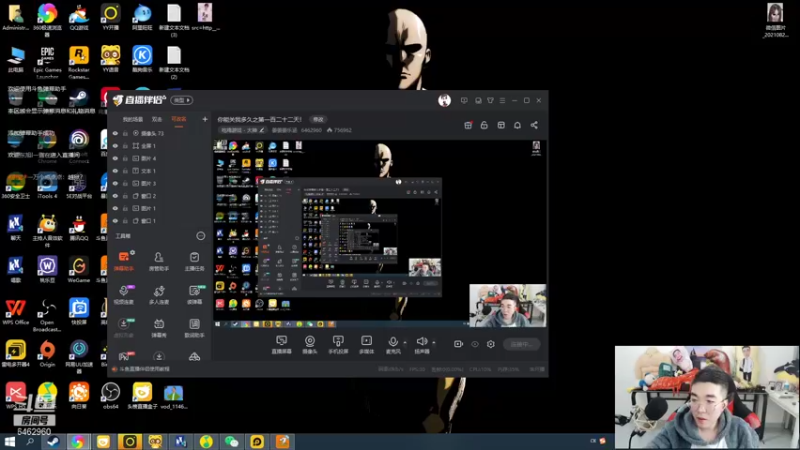The image size is (800, 450).
Task: Click the webcam overlay in preview canvas
Action: pyautogui.click(x=508, y=305)
